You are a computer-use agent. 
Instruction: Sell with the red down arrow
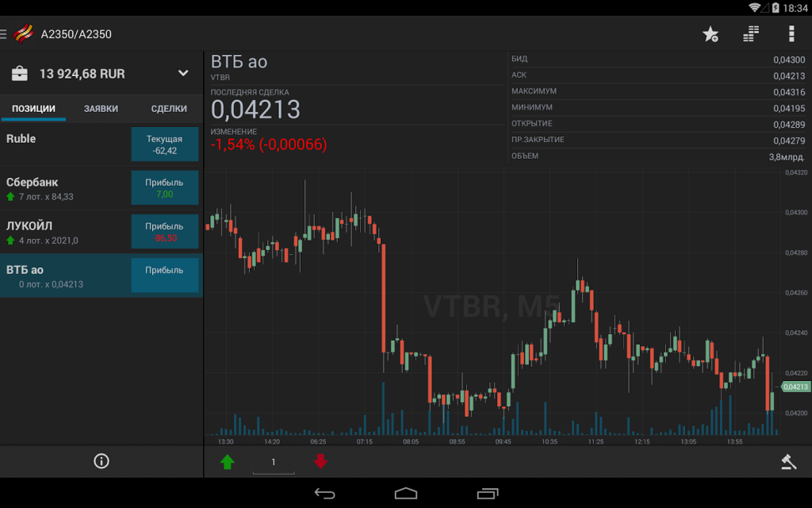point(320,461)
